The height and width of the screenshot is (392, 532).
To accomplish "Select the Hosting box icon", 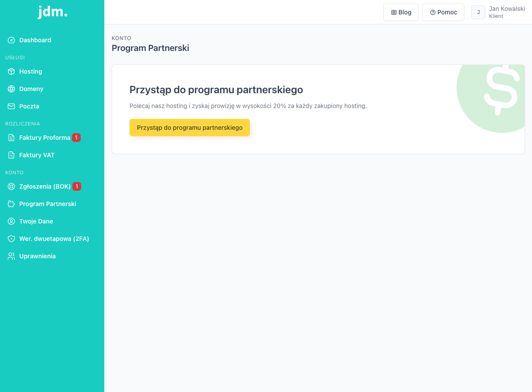I will click(x=11, y=71).
